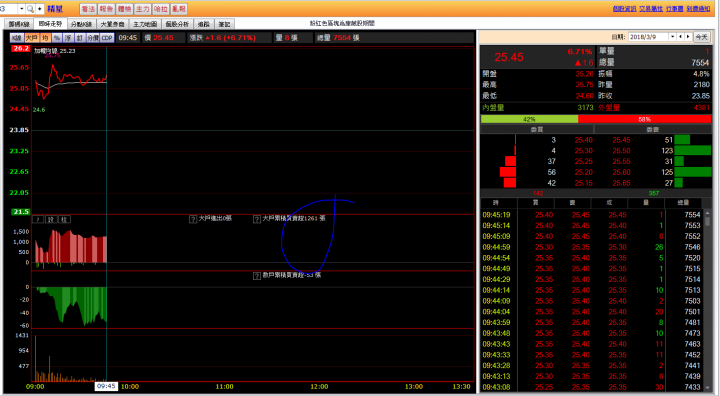Screen dimensions: 720x396
Task: Click the ask price 25.60 row
Action: (621, 172)
